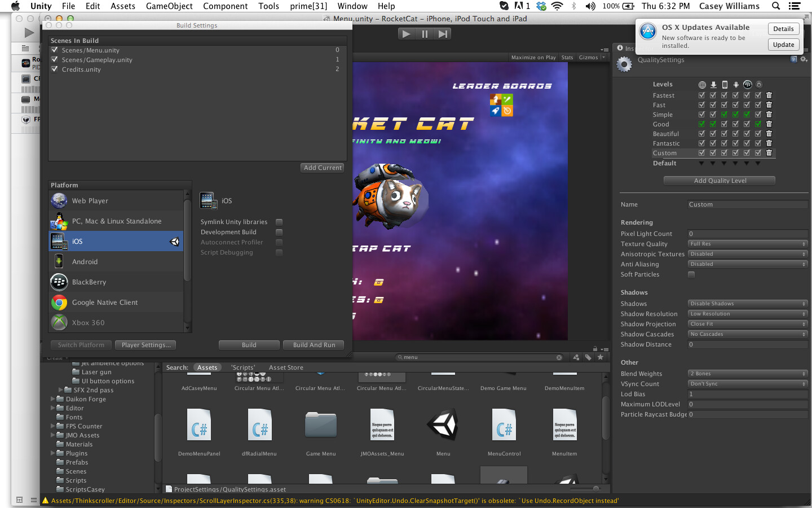Select PC, Mac & Linux Standalone platform

(116, 221)
